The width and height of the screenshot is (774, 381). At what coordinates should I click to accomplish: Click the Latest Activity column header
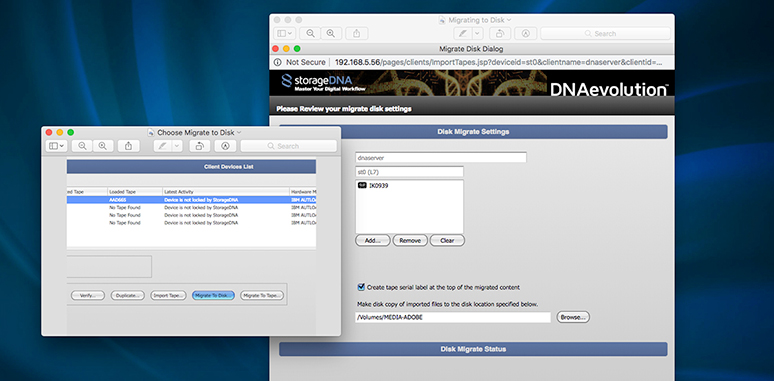[x=226, y=191]
